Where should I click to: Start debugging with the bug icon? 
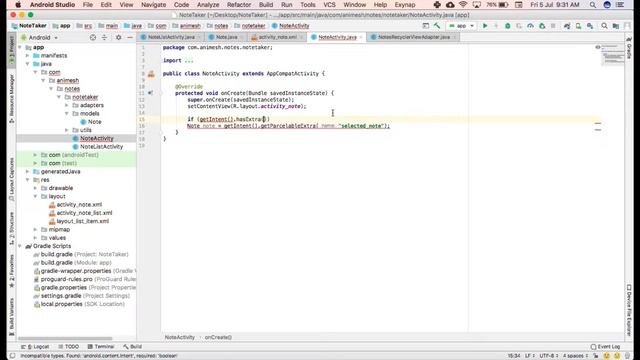[507, 26]
